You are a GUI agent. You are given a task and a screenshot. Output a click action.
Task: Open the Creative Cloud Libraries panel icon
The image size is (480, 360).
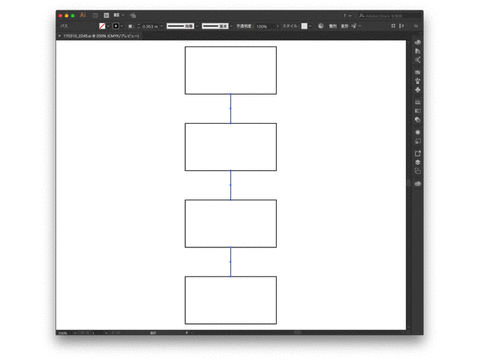[x=418, y=184]
